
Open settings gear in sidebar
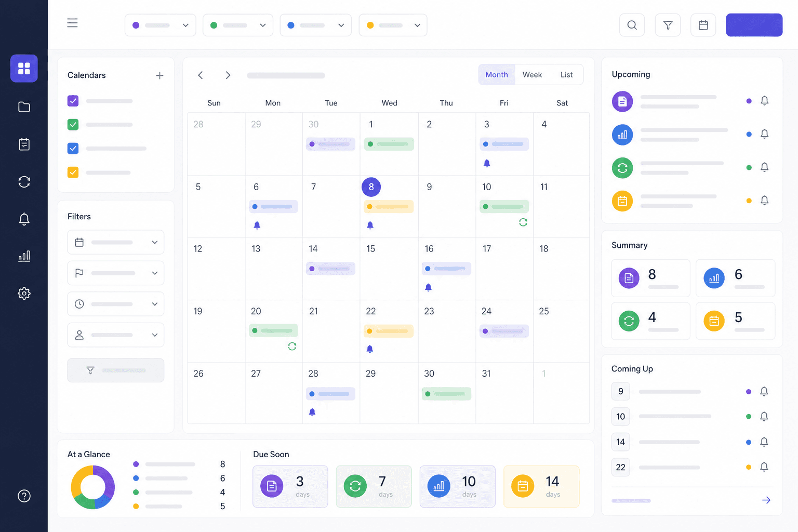24,294
